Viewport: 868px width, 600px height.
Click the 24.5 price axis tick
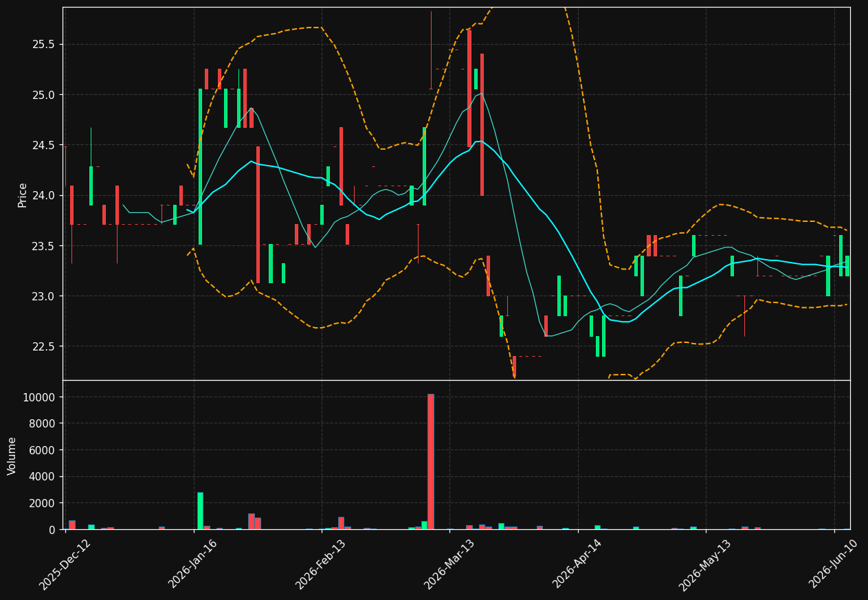click(x=45, y=145)
